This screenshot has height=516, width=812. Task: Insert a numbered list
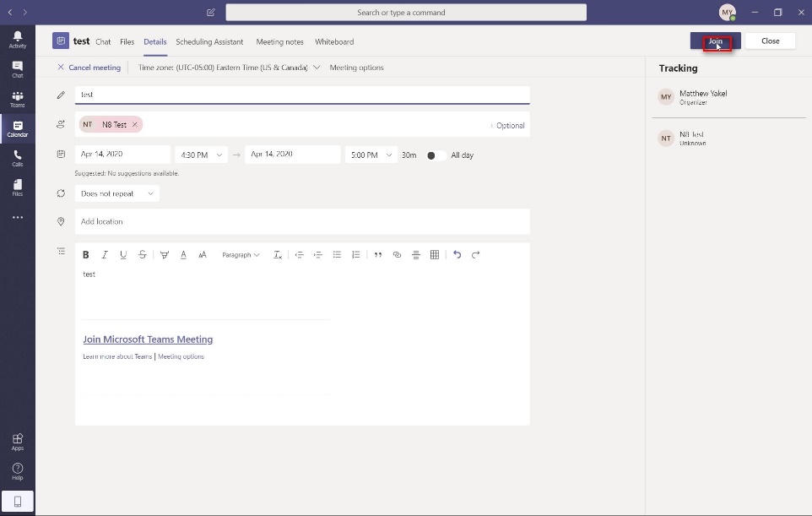355,254
